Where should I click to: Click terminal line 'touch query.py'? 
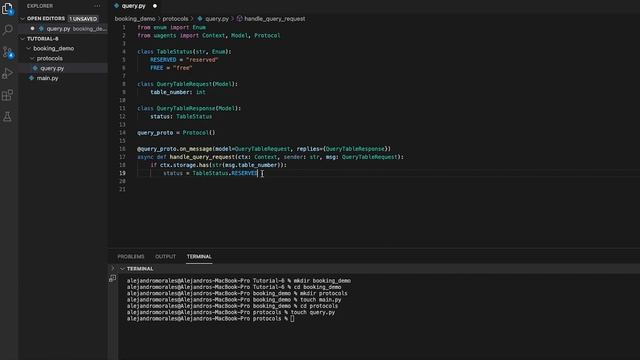231,312
